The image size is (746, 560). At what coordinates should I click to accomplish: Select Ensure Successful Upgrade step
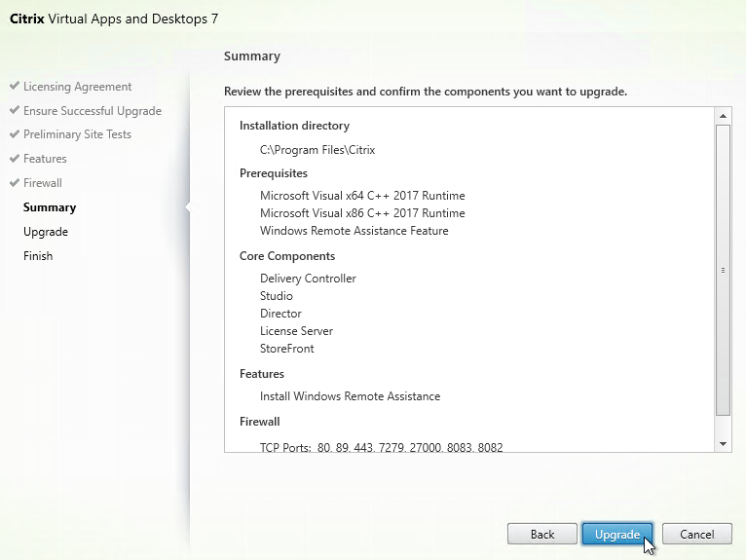(x=93, y=111)
